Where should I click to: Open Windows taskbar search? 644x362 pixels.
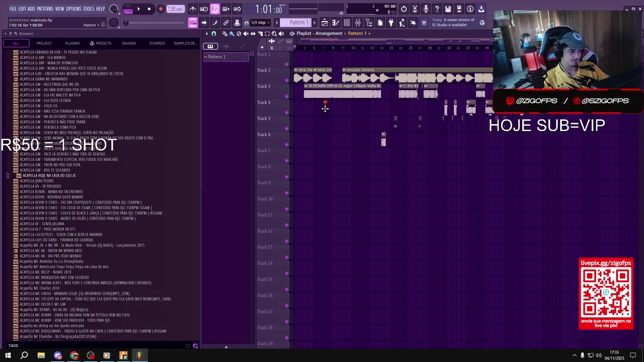point(24,355)
